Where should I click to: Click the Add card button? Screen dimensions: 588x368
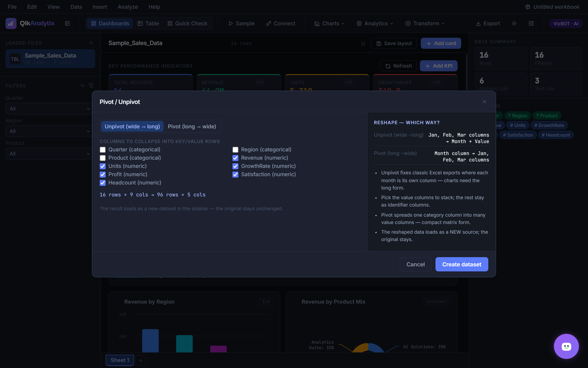point(441,43)
